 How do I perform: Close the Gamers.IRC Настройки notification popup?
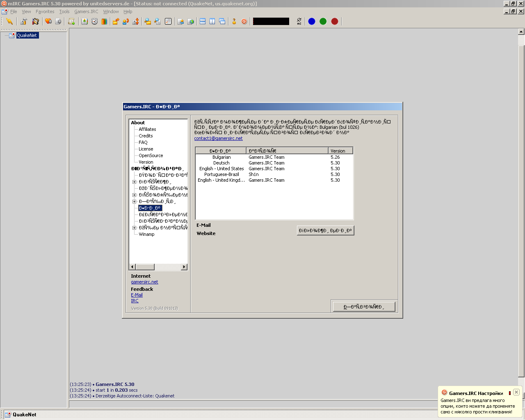[x=516, y=392]
